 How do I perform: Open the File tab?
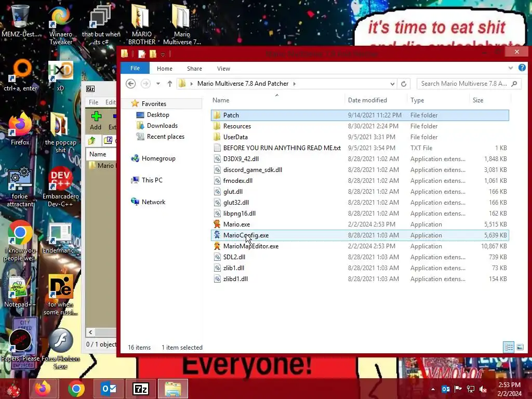[x=135, y=68]
